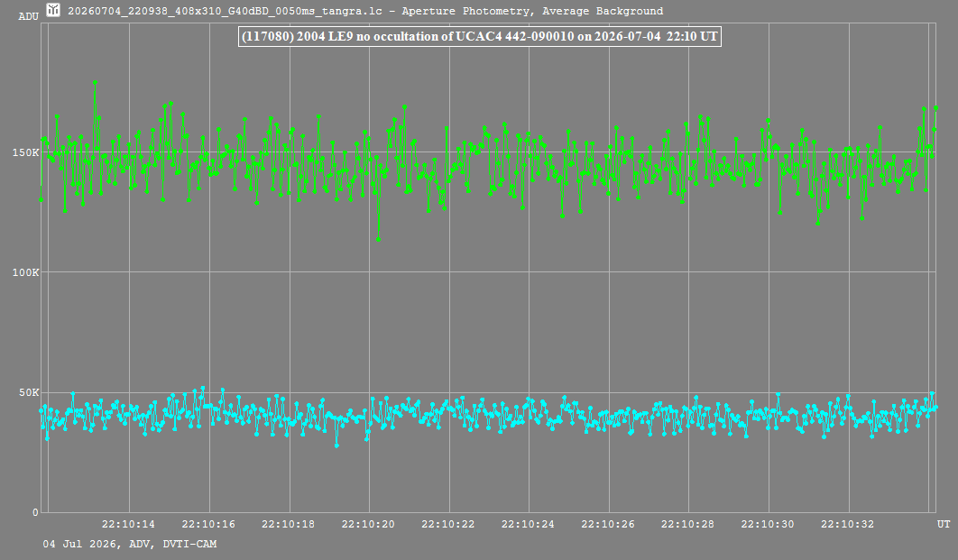Click the 0 label on the vertical axis
The width and height of the screenshot is (958, 560).
[x=35, y=512]
